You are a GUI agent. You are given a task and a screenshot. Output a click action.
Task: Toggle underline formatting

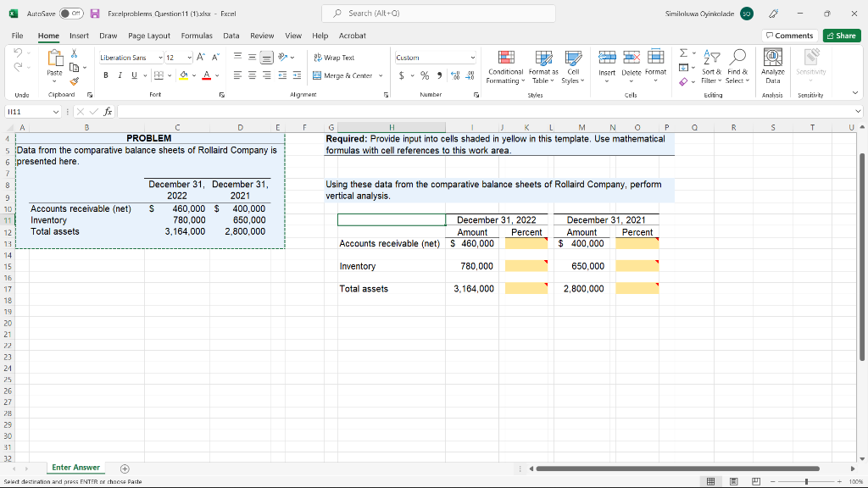point(134,75)
